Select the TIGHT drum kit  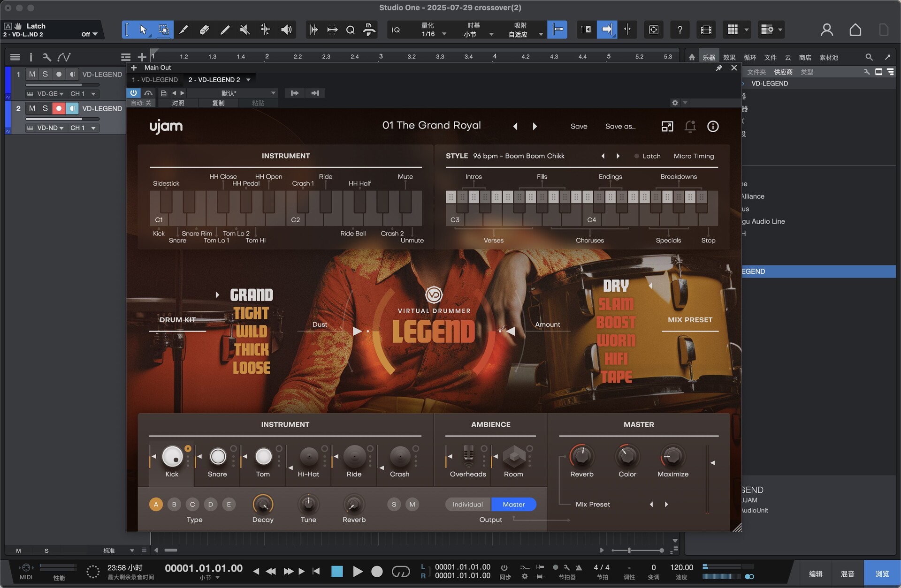coord(251,313)
